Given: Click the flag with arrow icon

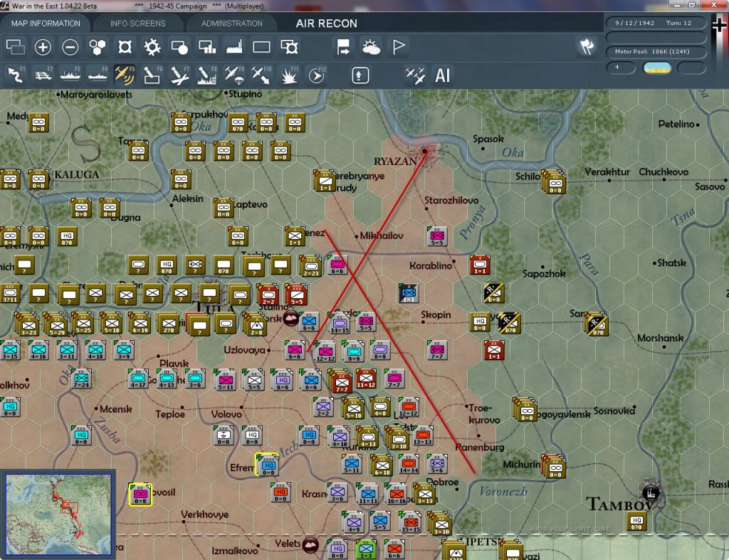Looking at the screenshot, I should [343, 47].
